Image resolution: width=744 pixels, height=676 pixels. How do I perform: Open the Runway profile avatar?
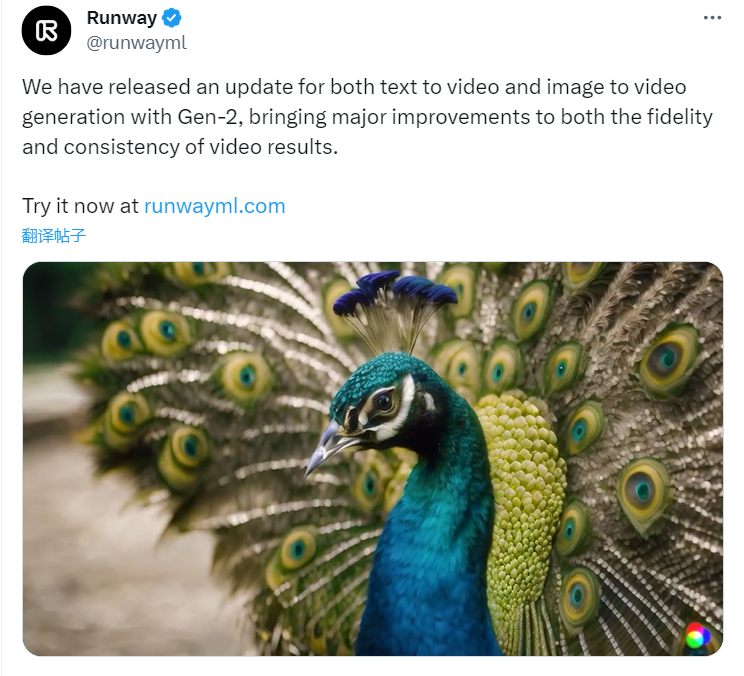point(46,30)
